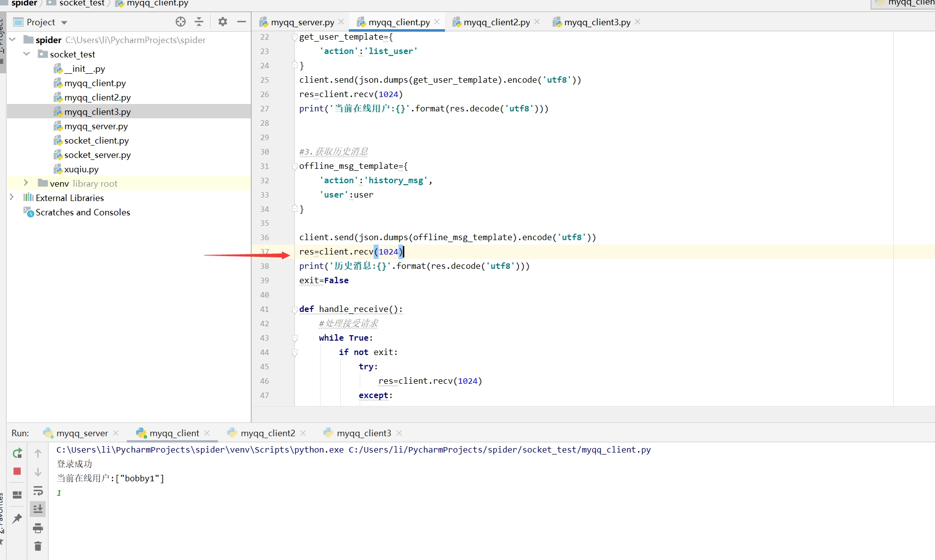Viewport: 935px width, 560px height.
Task: Open the myqq_client3 run tab
Action: pos(364,433)
